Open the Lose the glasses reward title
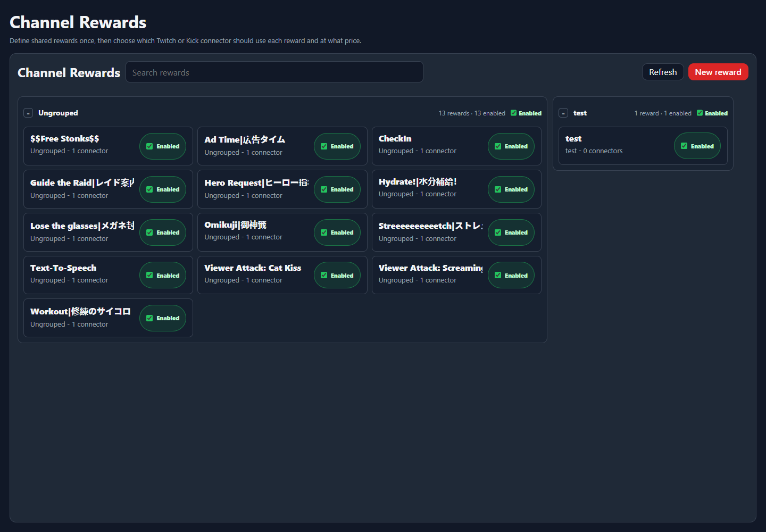 coord(82,226)
